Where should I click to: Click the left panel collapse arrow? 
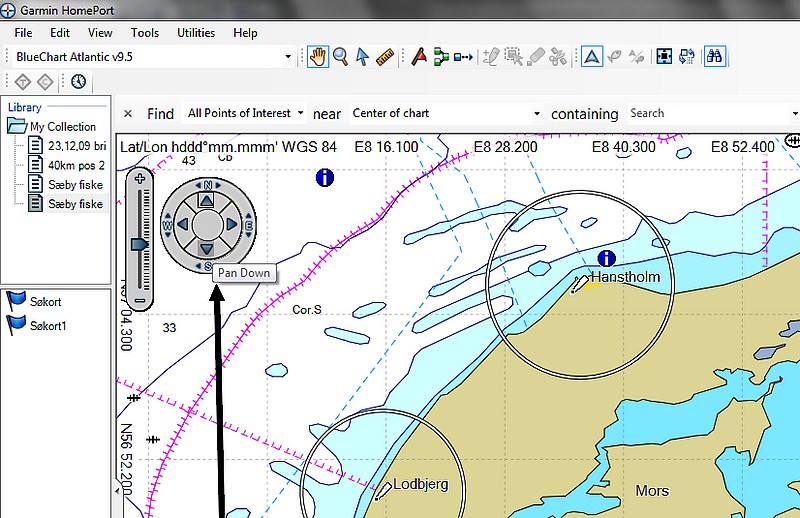118,491
